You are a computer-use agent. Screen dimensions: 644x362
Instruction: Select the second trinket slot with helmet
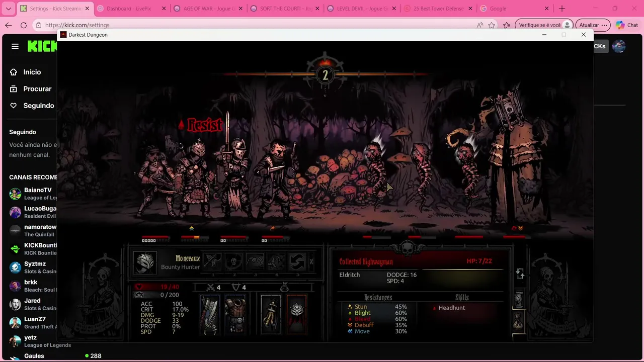tap(297, 314)
